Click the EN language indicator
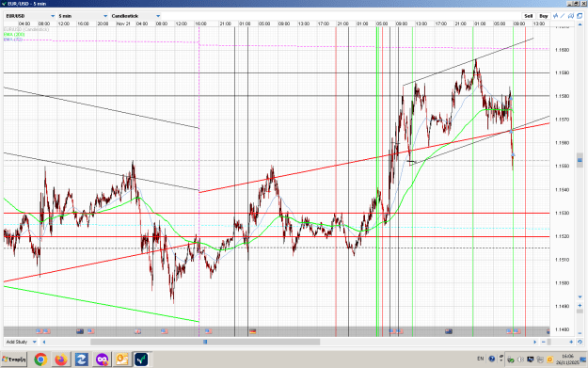The image size is (588, 368). click(481, 359)
